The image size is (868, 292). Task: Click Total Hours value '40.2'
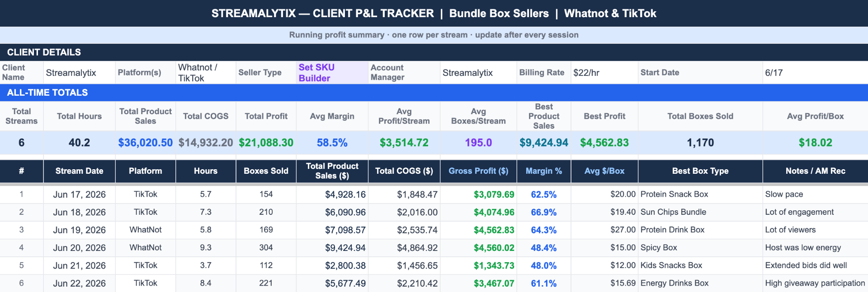pyautogui.click(x=79, y=143)
